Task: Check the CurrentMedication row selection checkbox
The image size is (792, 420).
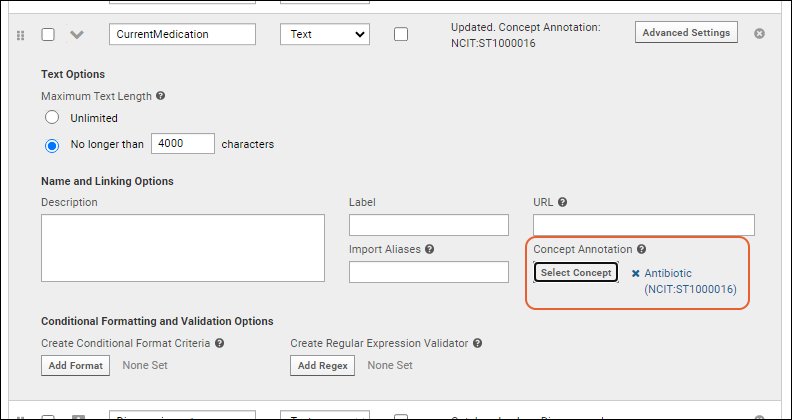Action: pos(48,34)
